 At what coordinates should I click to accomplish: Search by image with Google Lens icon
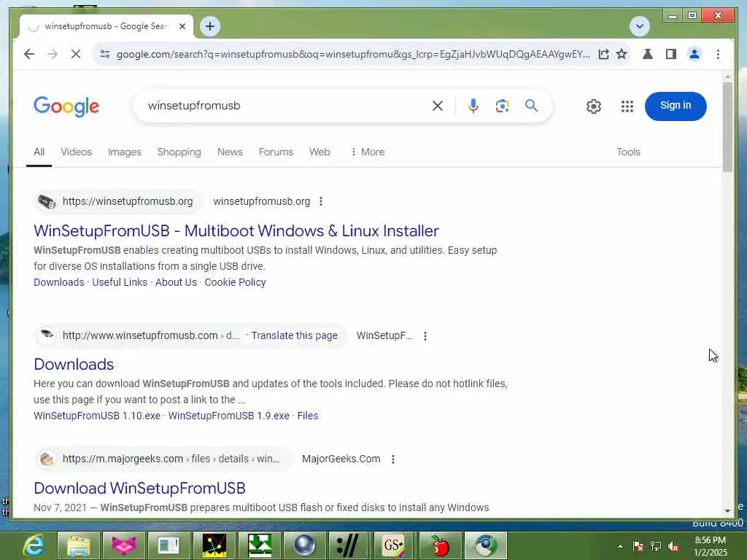[x=502, y=106]
